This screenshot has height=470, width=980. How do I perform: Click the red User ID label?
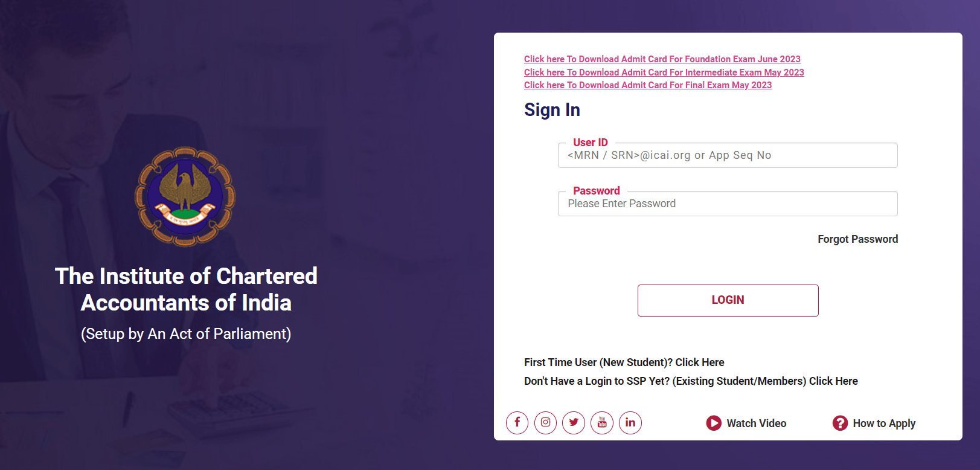(590, 143)
